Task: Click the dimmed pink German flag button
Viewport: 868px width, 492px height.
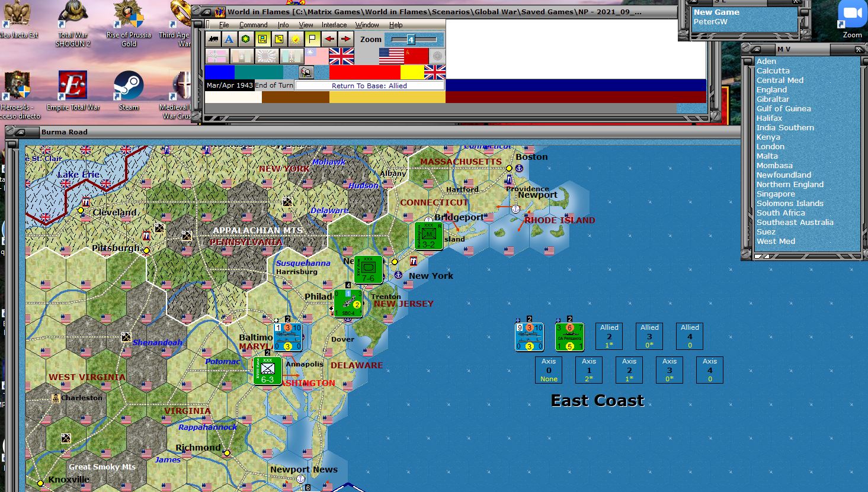Action: (x=217, y=56)
